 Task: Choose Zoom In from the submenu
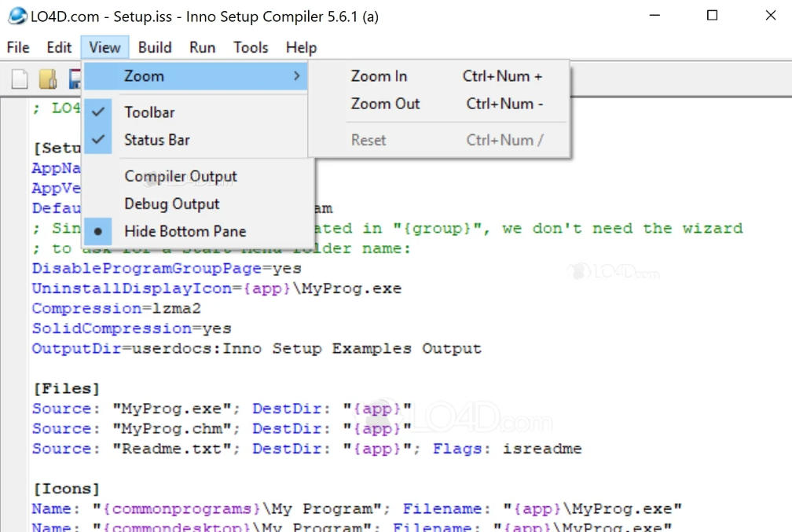[379, 76]
